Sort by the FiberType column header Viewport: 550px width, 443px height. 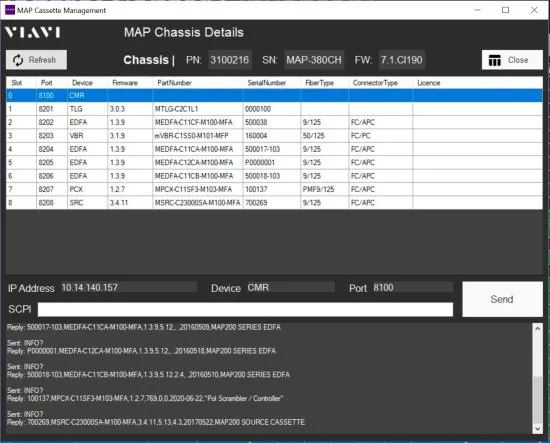click(324, 83)
